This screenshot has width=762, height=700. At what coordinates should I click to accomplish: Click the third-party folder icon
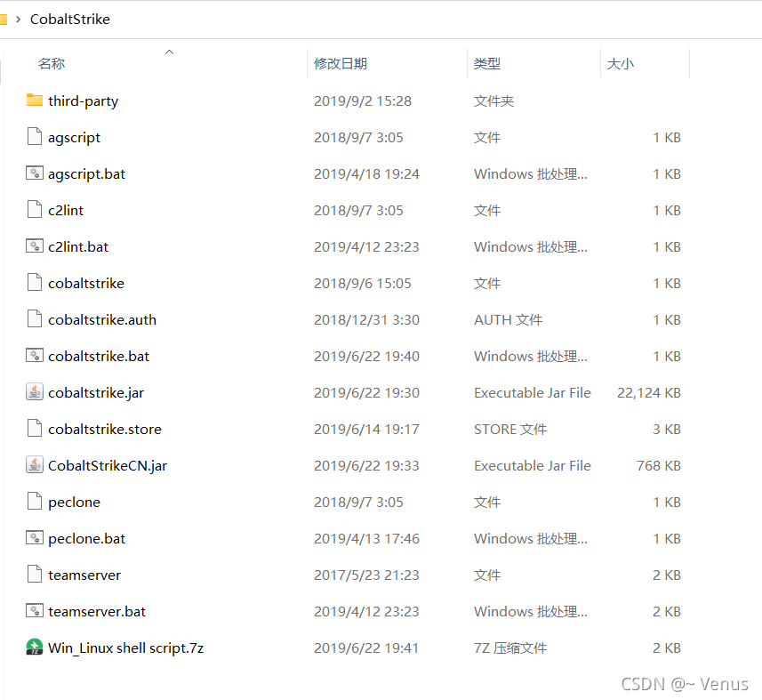point(34,101)
